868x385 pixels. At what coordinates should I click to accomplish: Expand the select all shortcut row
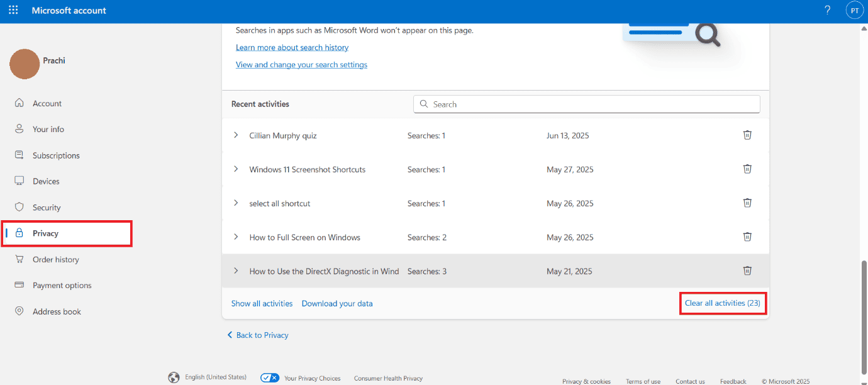236,203
